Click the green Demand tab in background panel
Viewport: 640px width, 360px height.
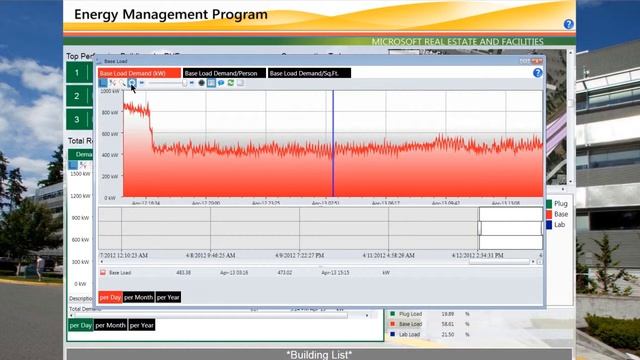80,154
